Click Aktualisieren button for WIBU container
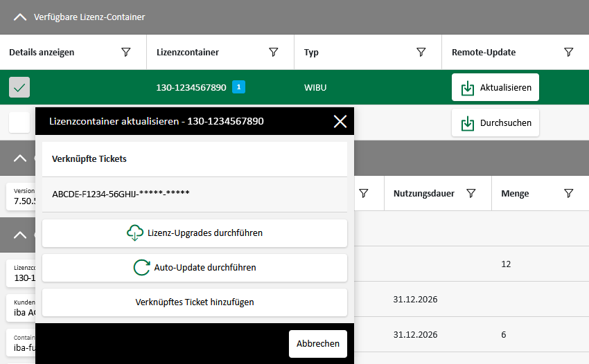This screenshot has width=589, height=364. click(495, 88)
